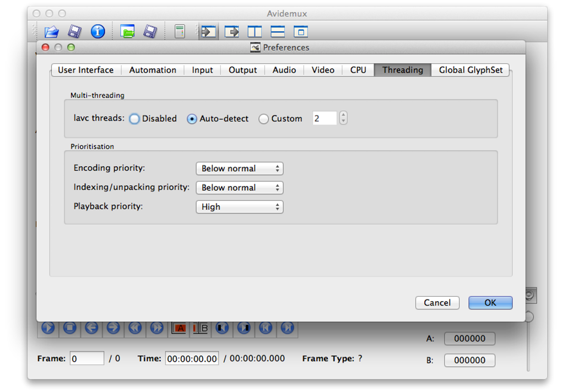Switch to Output tab
Screen dimensions: 562x392
pyautogui.click(x=242, y=70)
